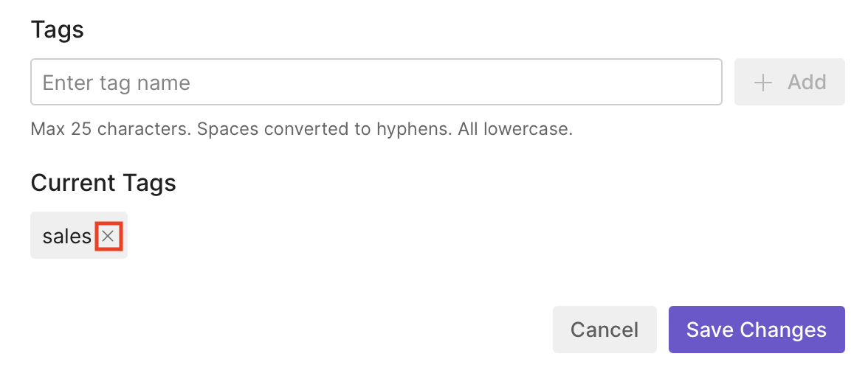868x376 pixels.
Task: Hit the greyed-out Add tag button
Action: coord(789,82)
